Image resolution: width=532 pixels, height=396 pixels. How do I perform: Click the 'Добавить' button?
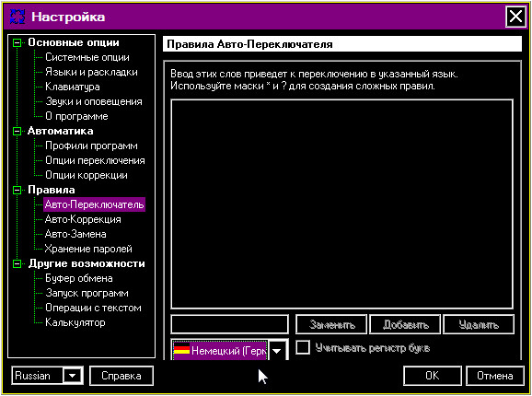[x=405, y=324]
